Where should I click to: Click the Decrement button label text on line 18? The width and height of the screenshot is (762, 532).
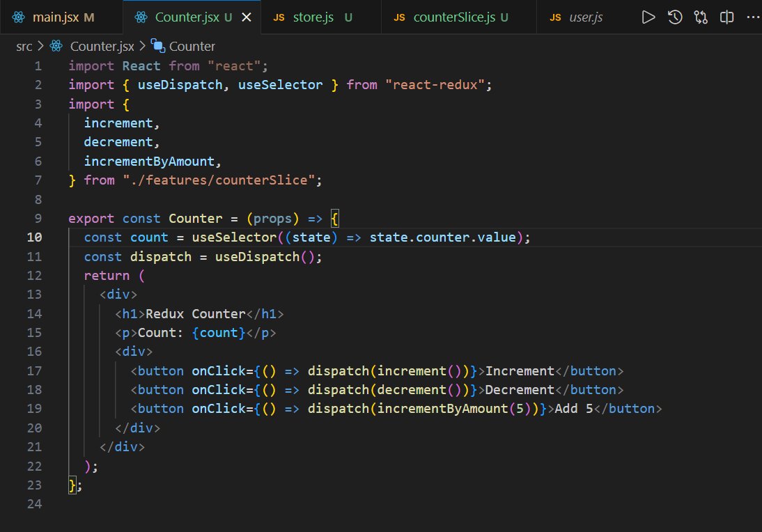click(520, 390)
